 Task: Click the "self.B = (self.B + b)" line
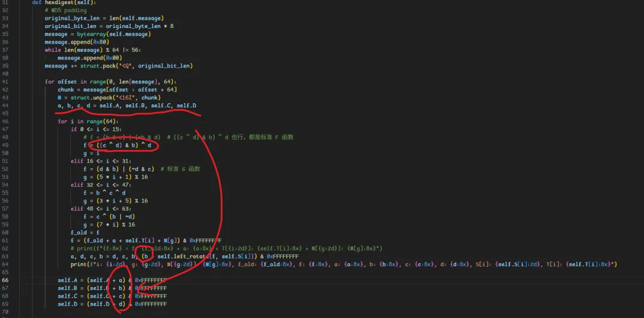coord(112,288)
